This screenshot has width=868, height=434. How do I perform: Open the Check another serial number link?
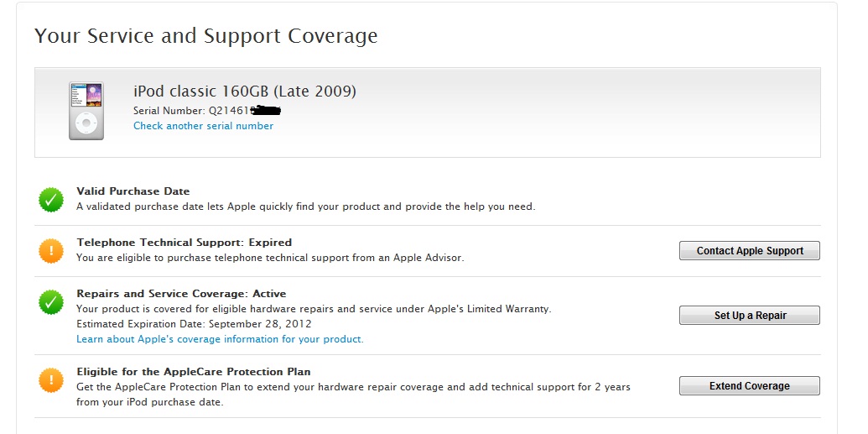point(203,126)
